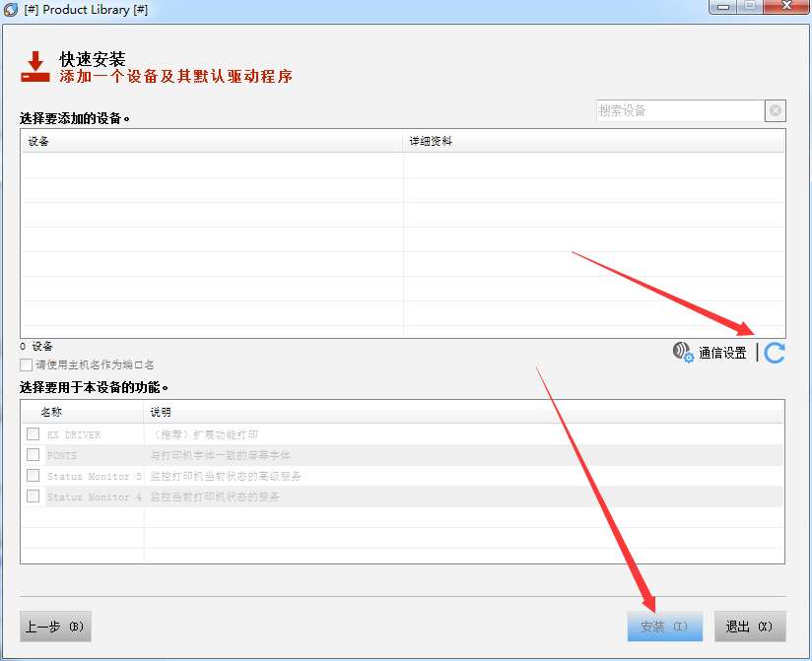Close the Product Library window
Screen dimensions: 812x661
pos(786,6)
